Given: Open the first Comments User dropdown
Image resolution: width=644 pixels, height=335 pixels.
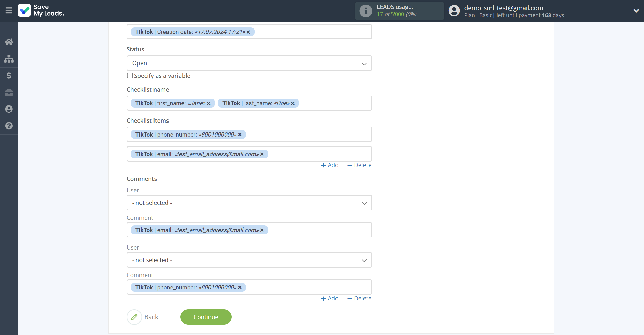Looking at the screenshot, I should point(249,203).
